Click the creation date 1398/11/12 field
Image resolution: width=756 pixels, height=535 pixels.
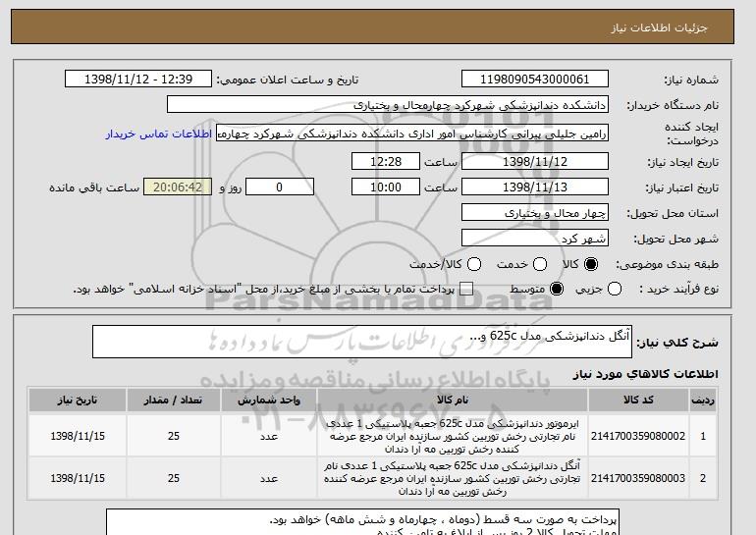click(x=535, y=161)
